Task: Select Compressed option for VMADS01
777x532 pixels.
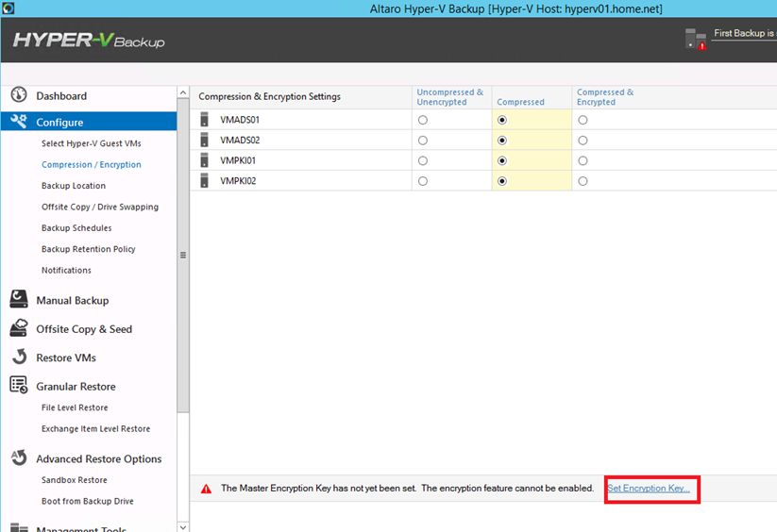Action: 502,120
